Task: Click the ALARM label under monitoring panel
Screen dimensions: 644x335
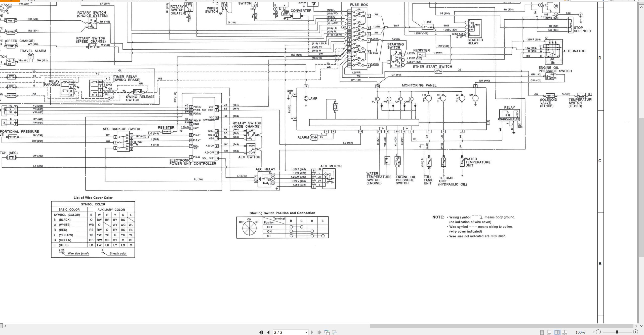Action: click(303, 137)
